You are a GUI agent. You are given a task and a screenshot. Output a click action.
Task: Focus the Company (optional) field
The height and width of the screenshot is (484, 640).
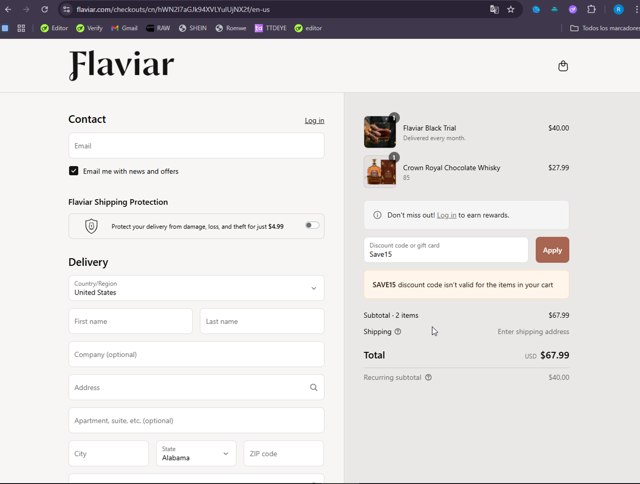(x=196, y=354)
